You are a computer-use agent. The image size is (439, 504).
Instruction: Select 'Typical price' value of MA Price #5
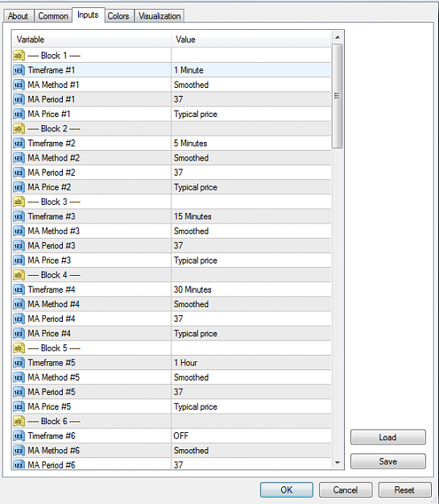[196, 407]
